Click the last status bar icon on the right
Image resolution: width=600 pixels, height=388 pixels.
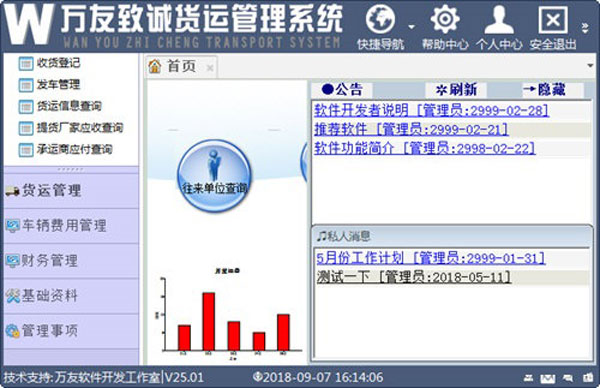click(x=588, y=378)
